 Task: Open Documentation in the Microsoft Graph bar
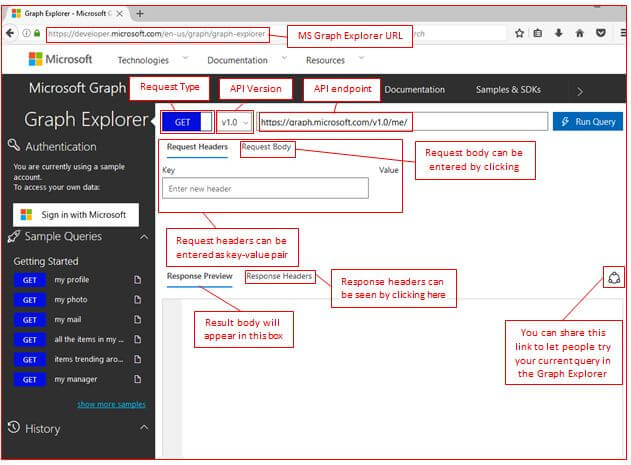point(414,89)
